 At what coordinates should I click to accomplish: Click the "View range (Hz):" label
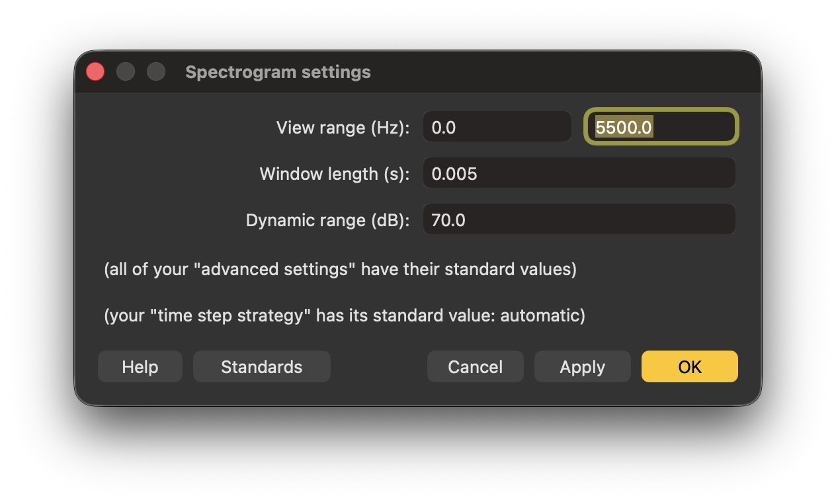343,128
